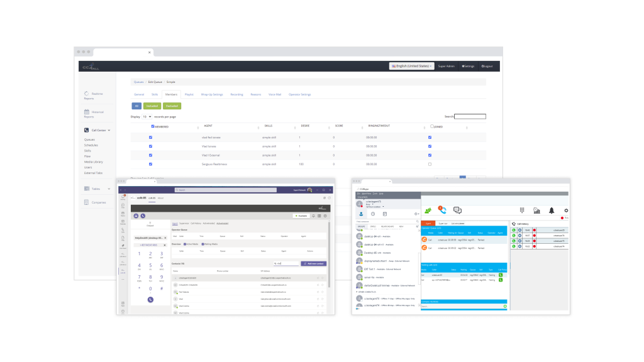Click the Call Center phone icon in sidebar

86,130
